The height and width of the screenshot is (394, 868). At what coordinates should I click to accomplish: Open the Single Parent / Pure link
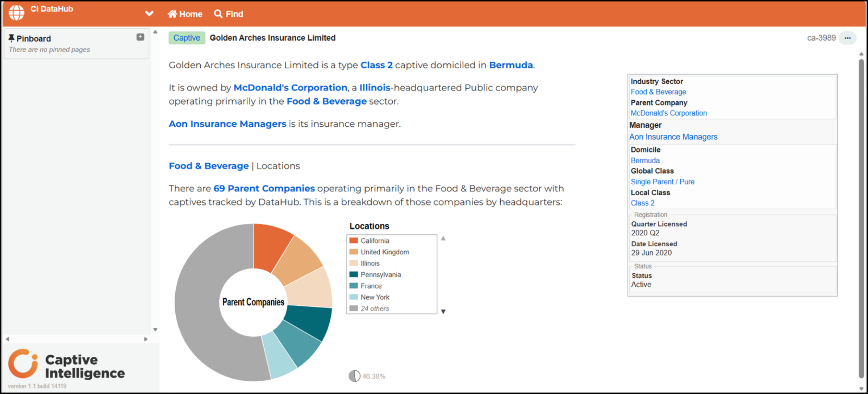662,182
